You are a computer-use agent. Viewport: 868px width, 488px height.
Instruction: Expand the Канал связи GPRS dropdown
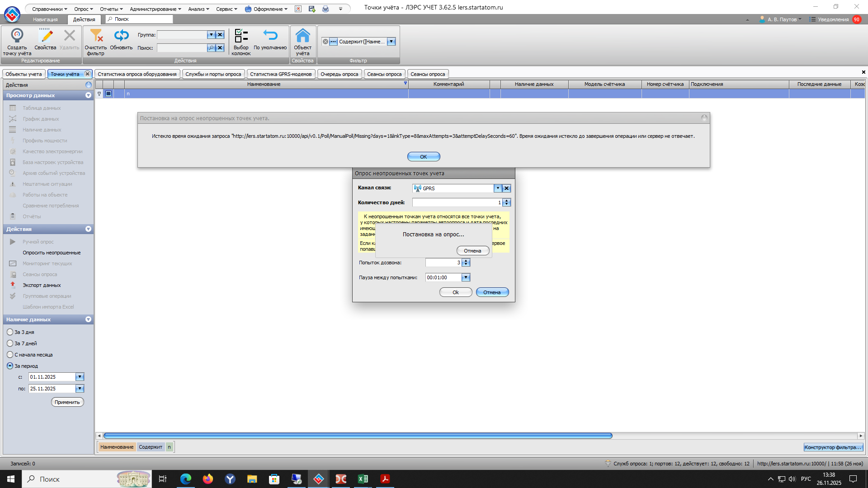point(498,188)
